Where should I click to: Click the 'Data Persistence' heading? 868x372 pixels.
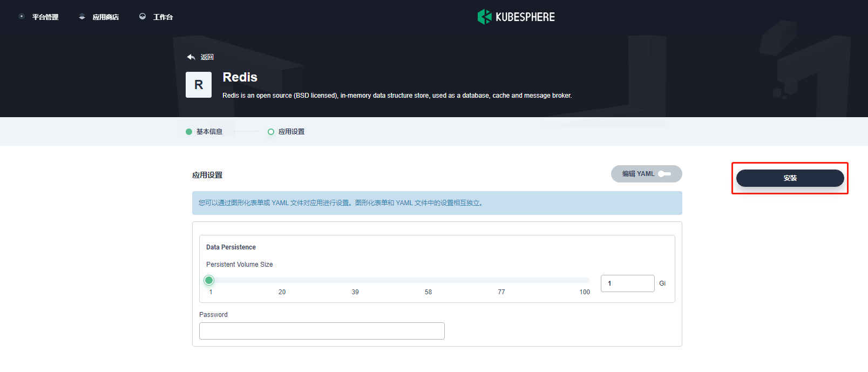click(x=231, y=247)
